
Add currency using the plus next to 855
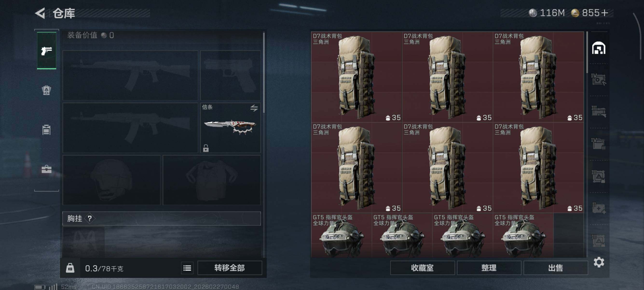[605, 13]
